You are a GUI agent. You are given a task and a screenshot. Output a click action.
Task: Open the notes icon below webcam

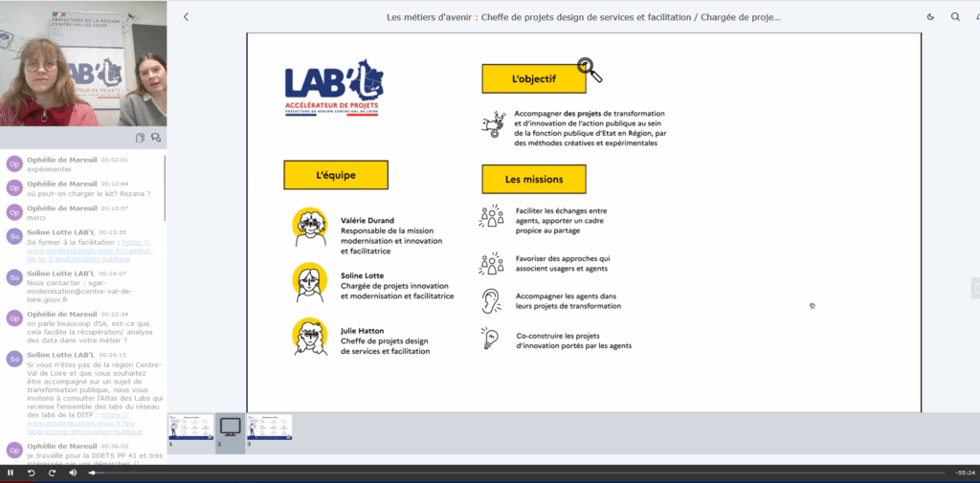pyautogui.click(x=140, y=138)
